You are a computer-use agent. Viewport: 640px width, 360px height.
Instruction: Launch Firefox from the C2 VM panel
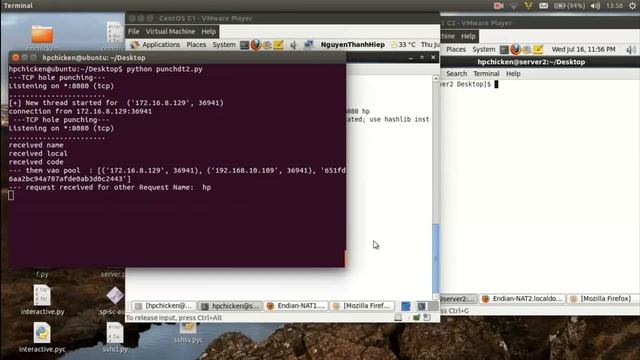516,49
